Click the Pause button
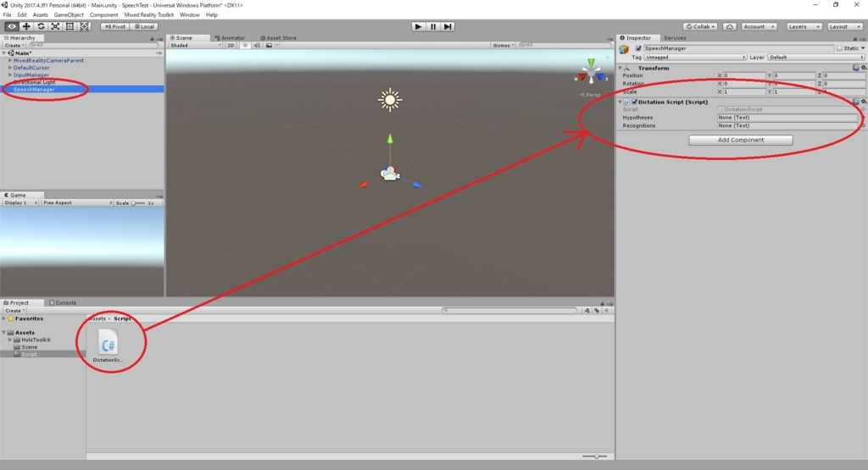 (x=433, y=26)
